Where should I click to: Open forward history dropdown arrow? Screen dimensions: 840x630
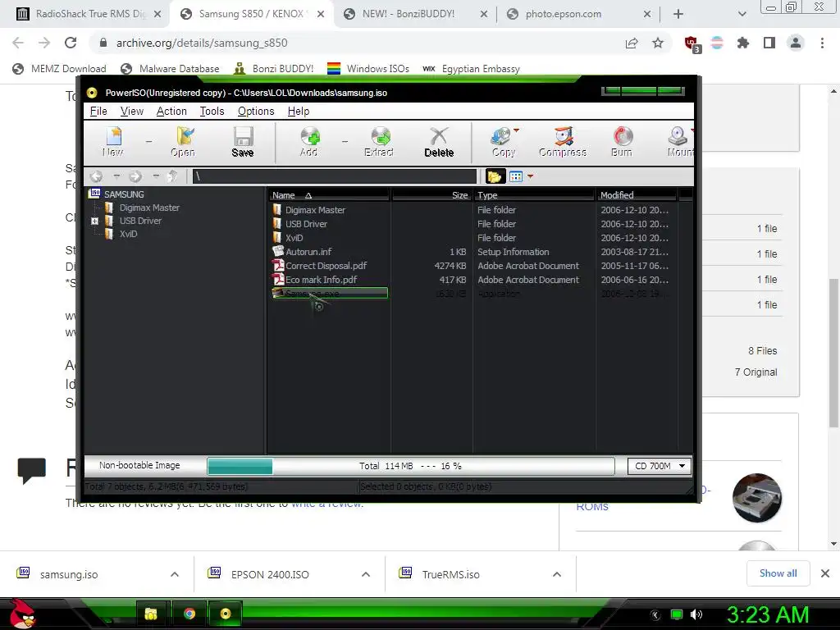point(156,176)
